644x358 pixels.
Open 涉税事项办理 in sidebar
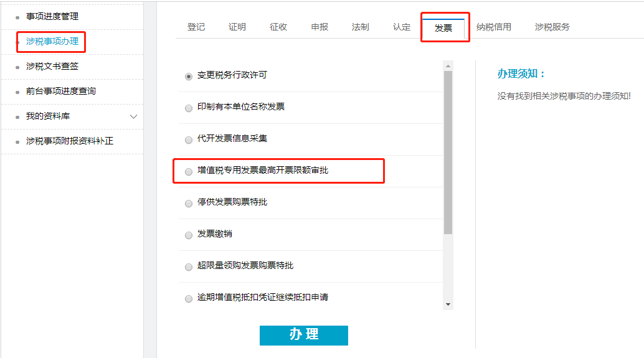tap(52, 42)
